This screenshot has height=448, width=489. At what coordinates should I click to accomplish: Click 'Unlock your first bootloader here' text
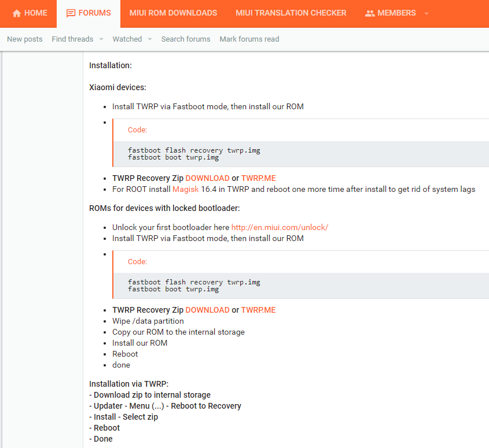(x=171, y=227)
